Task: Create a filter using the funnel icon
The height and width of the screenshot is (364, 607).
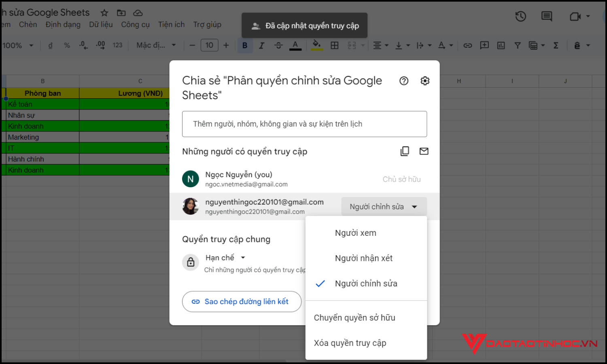Action: 518,45
